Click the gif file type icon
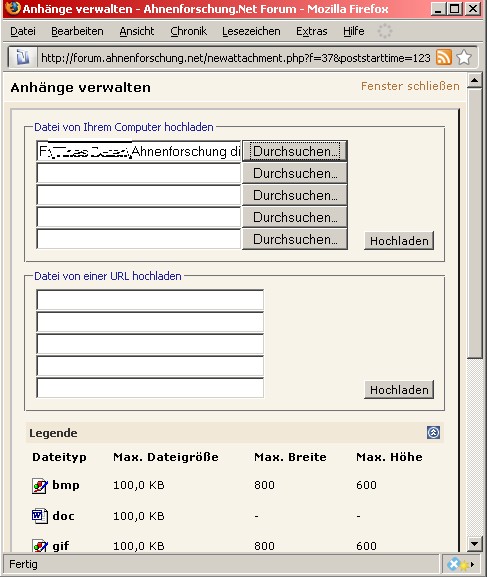The image size is (487, 577). point(40,546)
